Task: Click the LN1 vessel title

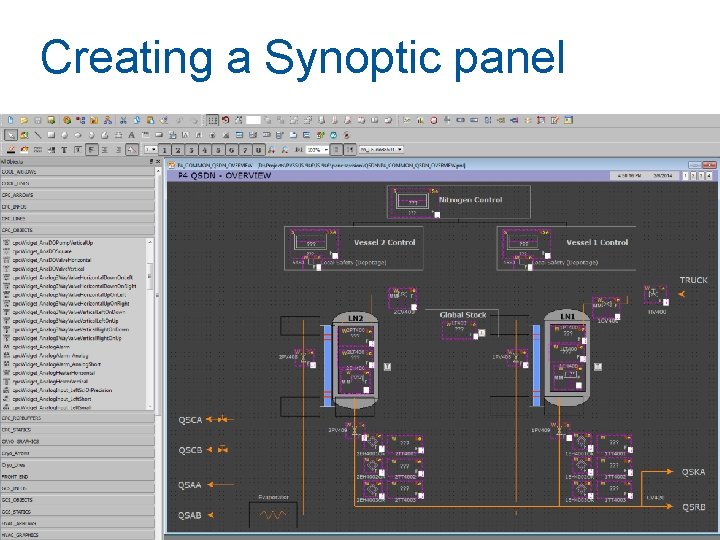Action: [x=568, y=317]
